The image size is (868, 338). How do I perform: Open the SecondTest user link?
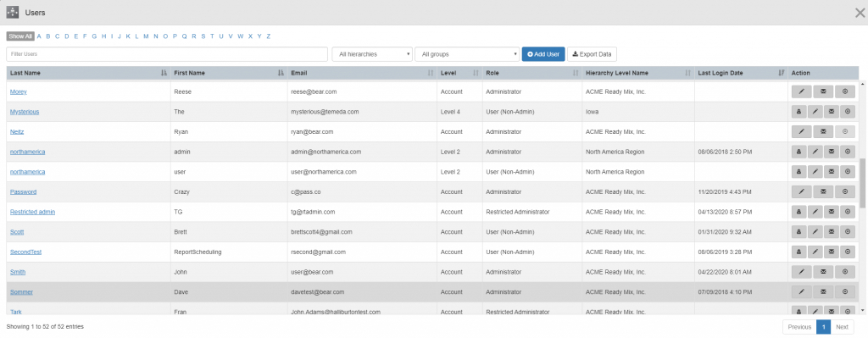pos(26,252)
